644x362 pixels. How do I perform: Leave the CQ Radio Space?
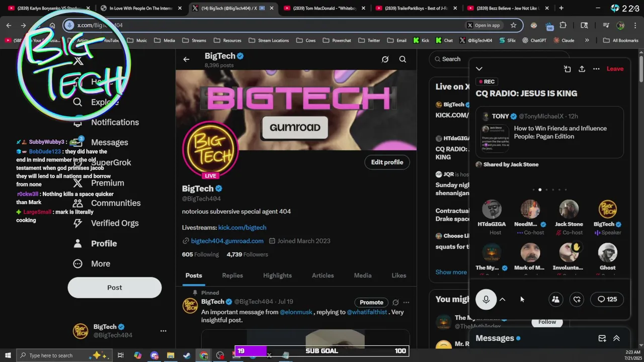(615, 69)
